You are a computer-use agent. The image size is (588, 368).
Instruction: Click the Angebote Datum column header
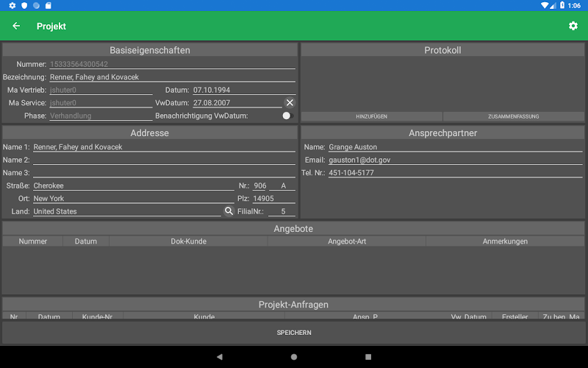[x=86, y=241]
